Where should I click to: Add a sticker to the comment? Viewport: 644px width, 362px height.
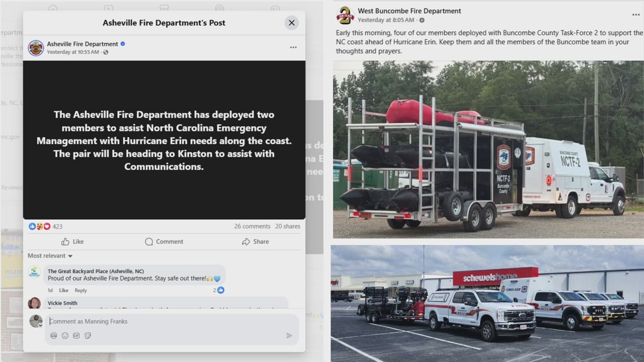tap(88, 335)
